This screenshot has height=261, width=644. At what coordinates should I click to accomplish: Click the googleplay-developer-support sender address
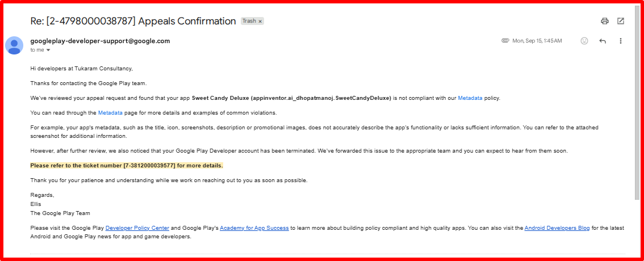point(100,41)
